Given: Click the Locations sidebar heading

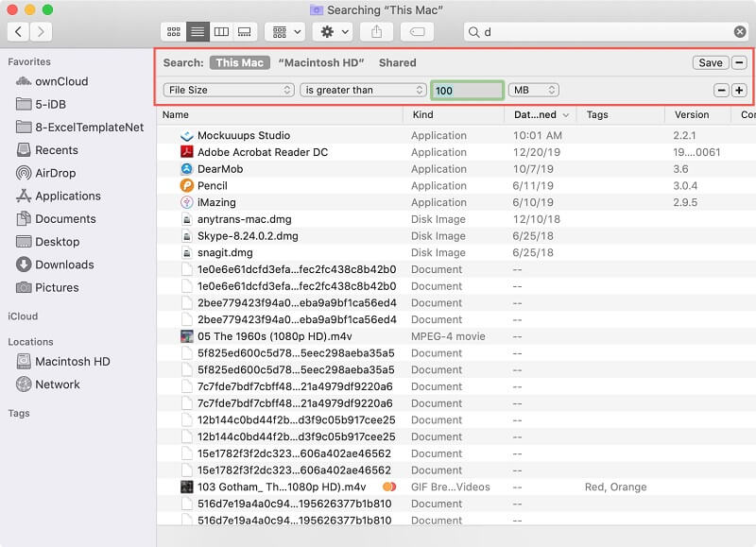Looking at the screenshot, I should point(30,342).
